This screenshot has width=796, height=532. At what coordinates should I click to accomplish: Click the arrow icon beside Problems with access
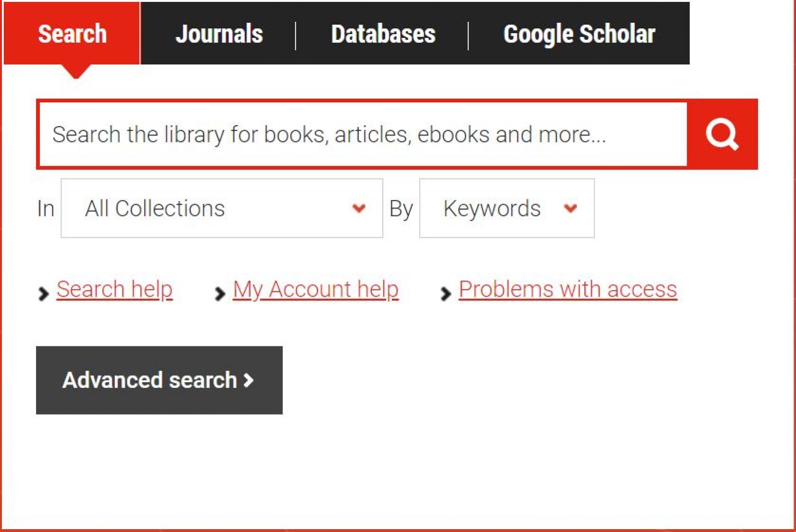click(x=444, y=294)
